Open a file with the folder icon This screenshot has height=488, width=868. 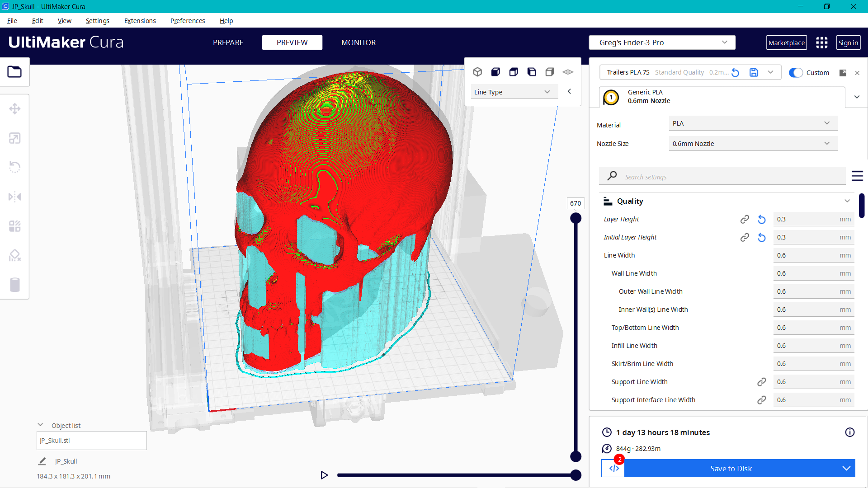coord(15,71)
